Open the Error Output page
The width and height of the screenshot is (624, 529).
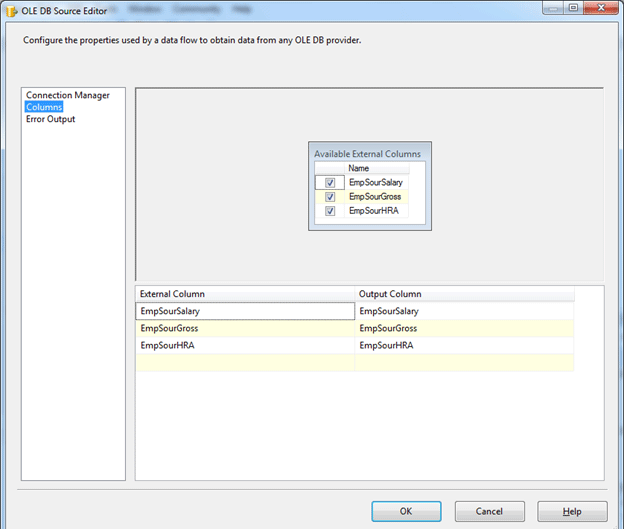[x=51, y=119]
